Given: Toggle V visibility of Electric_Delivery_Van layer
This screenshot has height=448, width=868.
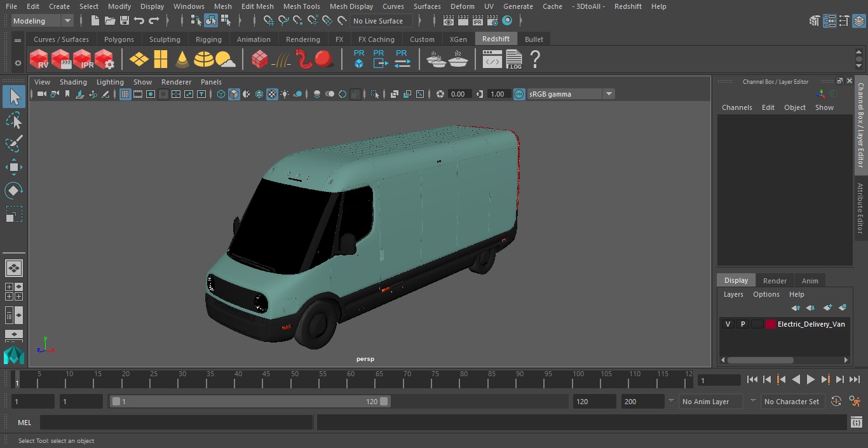Looking at the screenshot, I should pos(728,324).
